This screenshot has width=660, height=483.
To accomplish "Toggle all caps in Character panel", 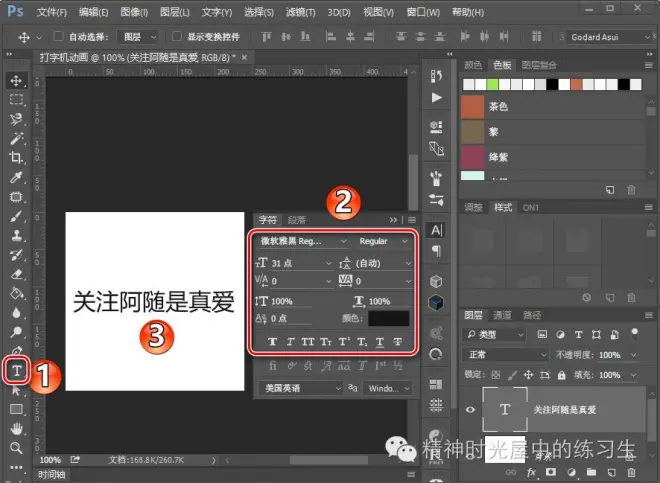I will click(308, 342).
